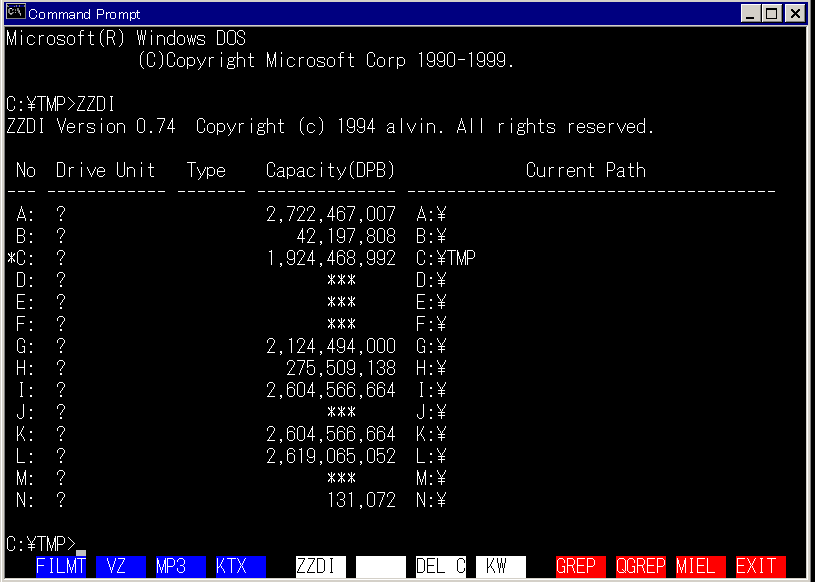Minimize the Command Prompt window

752,14
